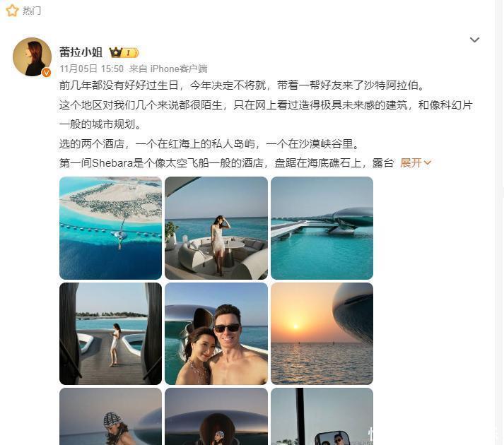504x445 pixels.
Task: Open the sunset over sea photo
Action: (x=322, y=333)
